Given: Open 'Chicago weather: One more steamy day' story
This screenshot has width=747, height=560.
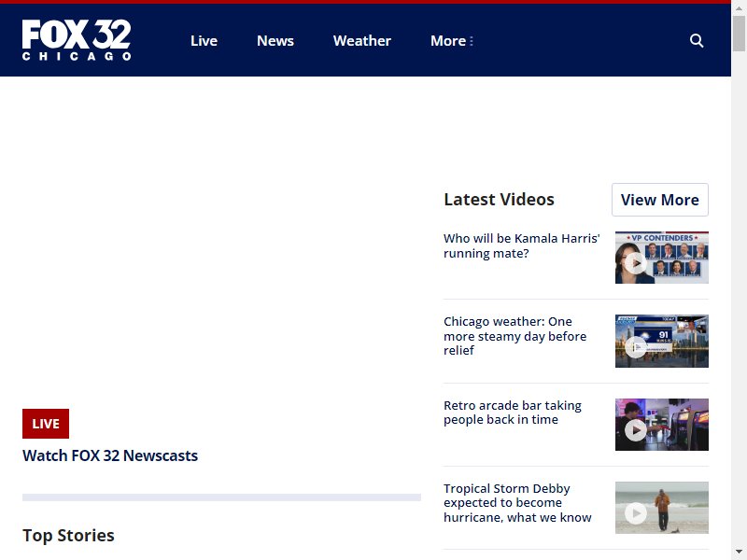Looking at the screenshot, I should (x=514, y=336).
